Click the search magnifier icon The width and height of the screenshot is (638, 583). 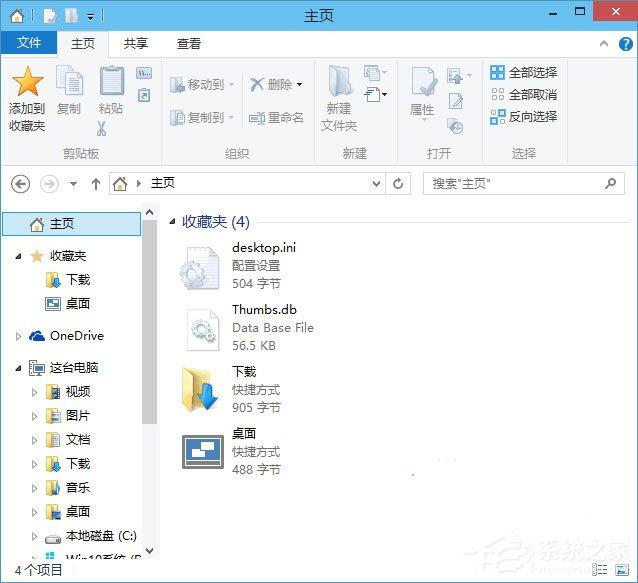[610, 183]
